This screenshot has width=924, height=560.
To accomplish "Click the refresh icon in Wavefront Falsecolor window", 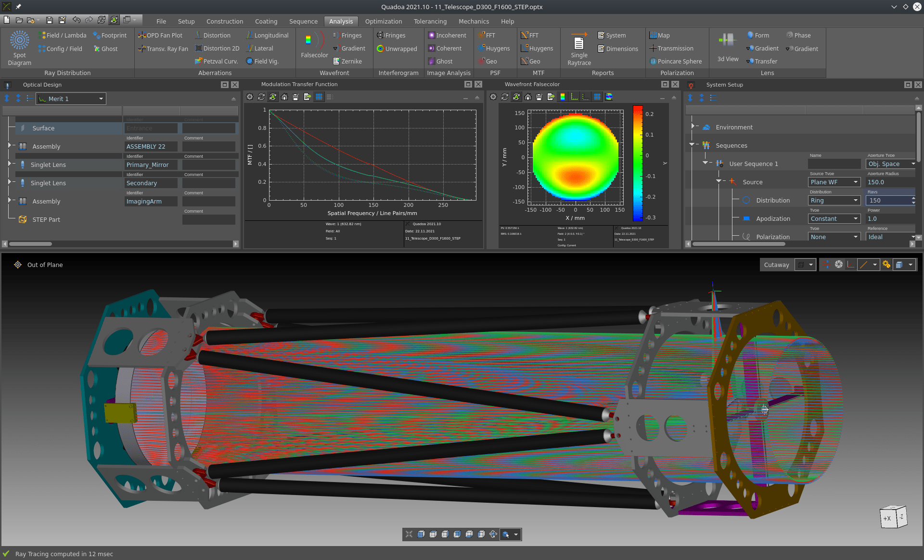I will coord(505,97).
